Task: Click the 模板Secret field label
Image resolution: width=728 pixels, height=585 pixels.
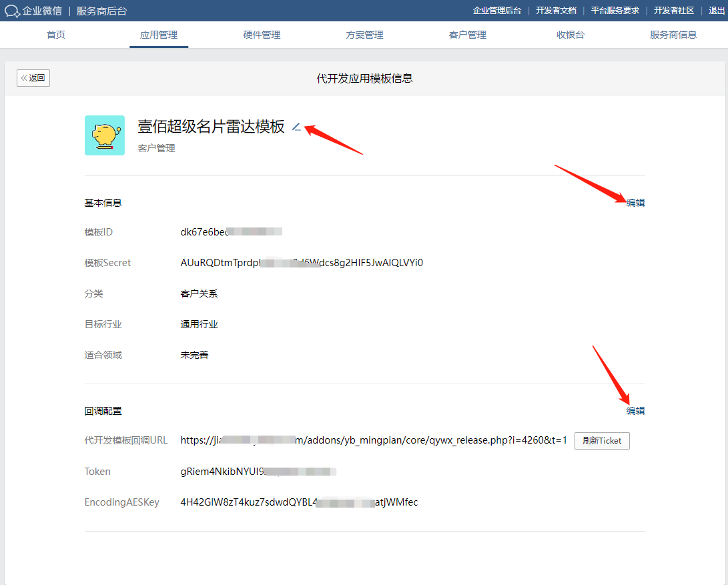Action: tap(107, 263)
